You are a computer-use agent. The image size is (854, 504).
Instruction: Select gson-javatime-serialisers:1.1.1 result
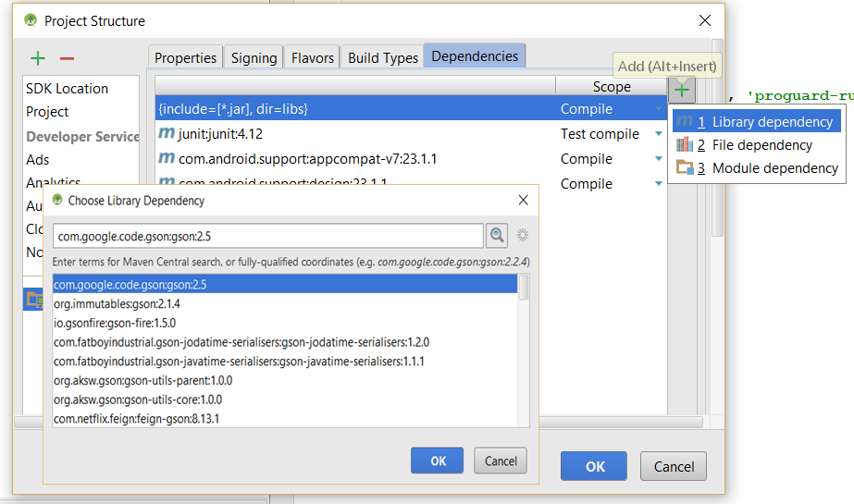[285, 361]
